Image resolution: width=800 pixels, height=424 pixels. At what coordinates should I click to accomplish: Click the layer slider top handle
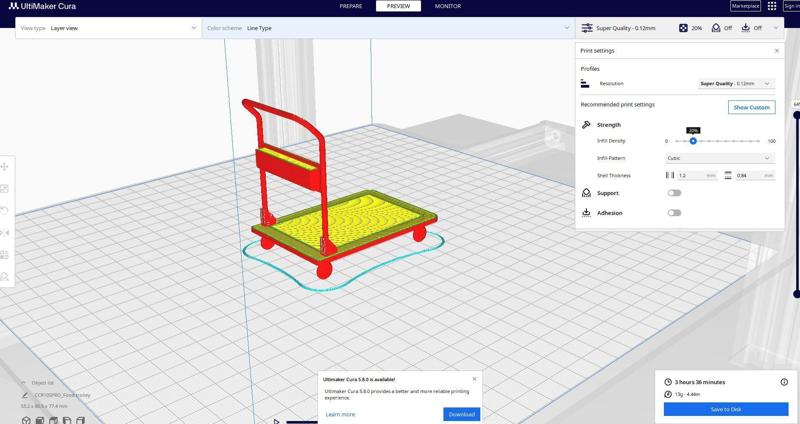(x=796, y=115)
